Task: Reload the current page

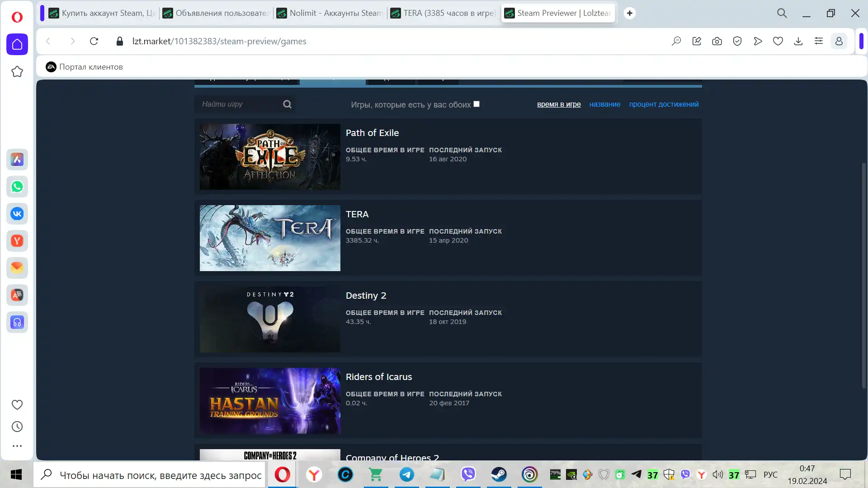Action: [x=94, y=41]
